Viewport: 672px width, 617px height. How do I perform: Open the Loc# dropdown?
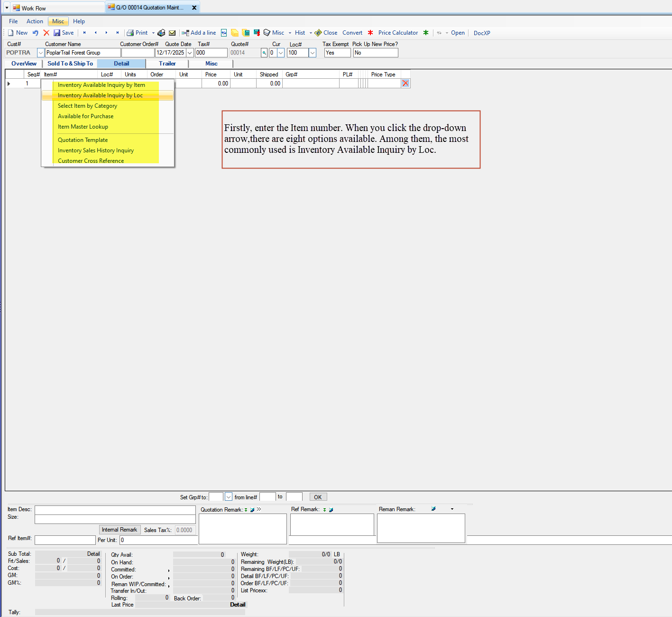[x=313, y=52]
